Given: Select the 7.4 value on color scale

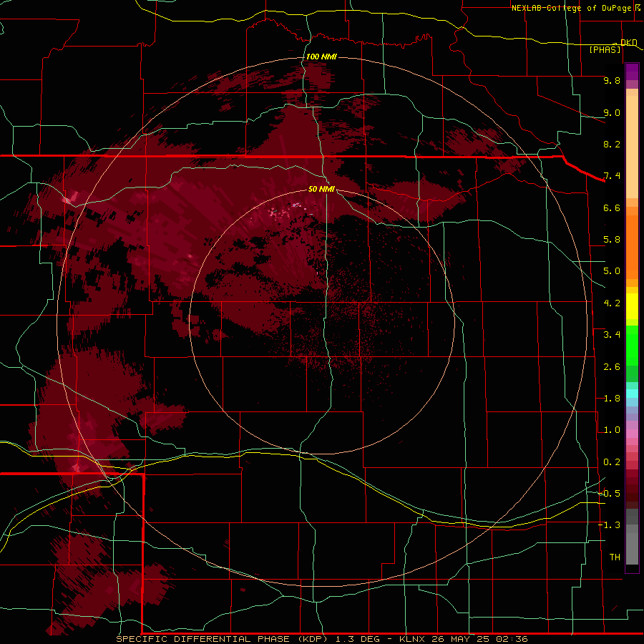Looking at the screenshot, I should pos(612,176).
